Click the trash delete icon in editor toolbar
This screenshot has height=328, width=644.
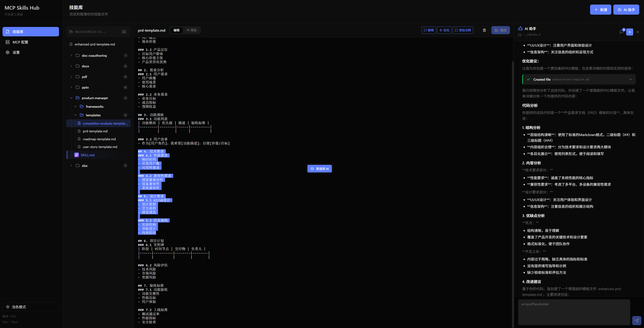coord(484,30)
